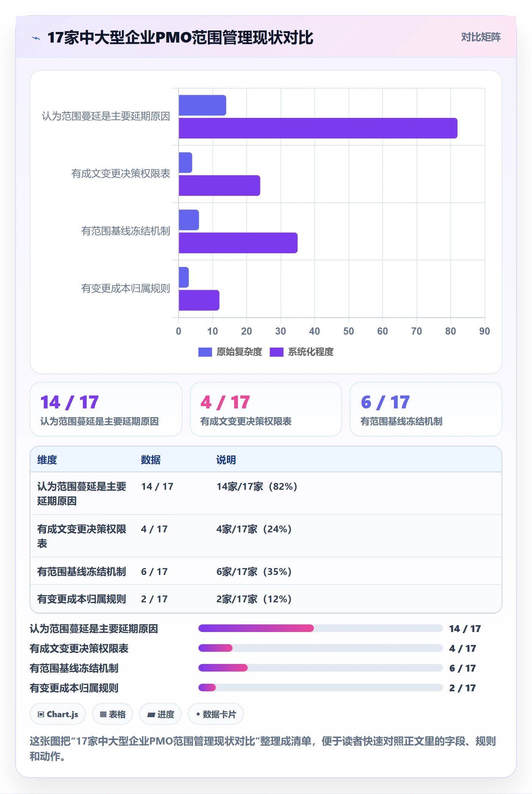Viewport: 532px width, 794px height.
Task: Click the 有变更成本归属规则 table row name
Action: click(x=82, y=599)
